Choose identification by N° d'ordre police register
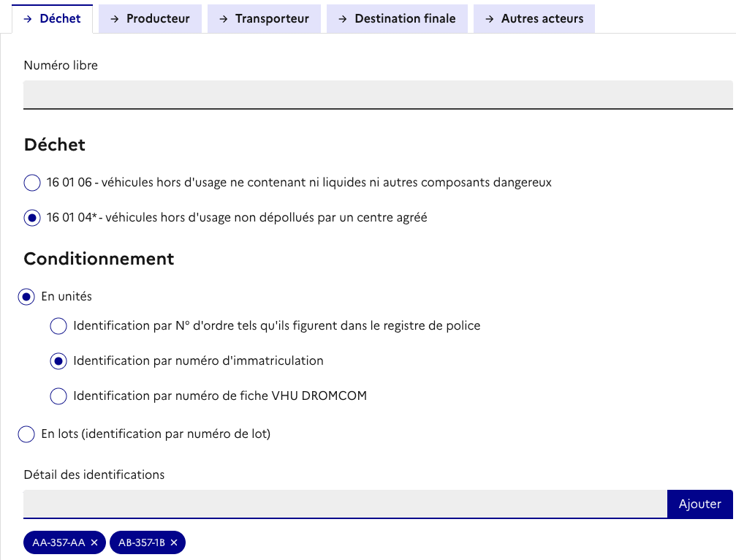The image size is (736, 560). click(58, 326)
